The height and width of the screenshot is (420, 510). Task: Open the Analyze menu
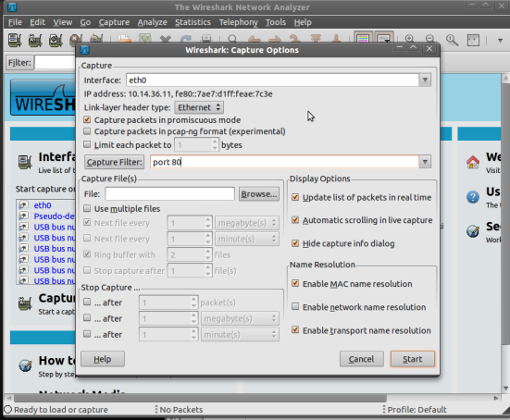tap(152, 22)
